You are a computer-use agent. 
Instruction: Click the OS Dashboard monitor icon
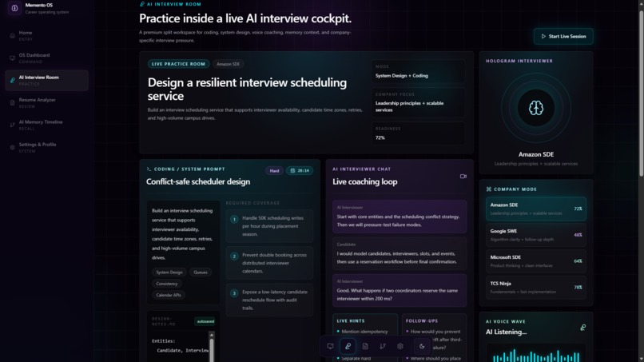tap(12, 58)
